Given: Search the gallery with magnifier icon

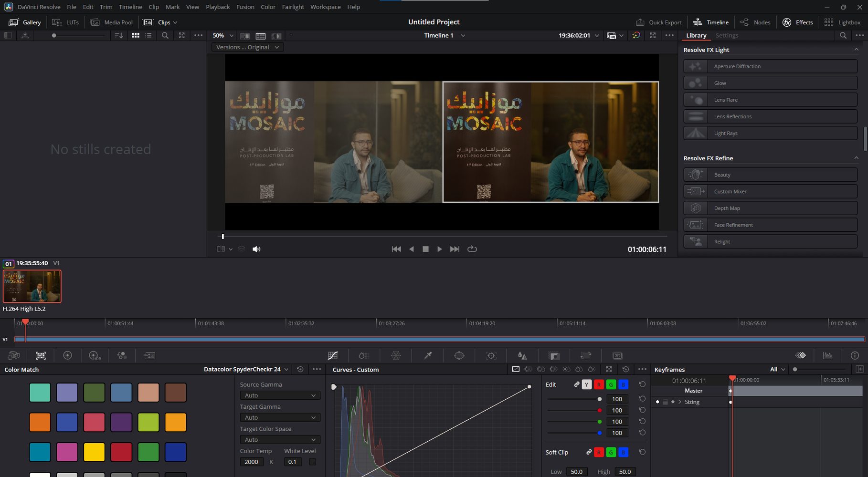Looking at the screenshot, I should coord(165,35).
